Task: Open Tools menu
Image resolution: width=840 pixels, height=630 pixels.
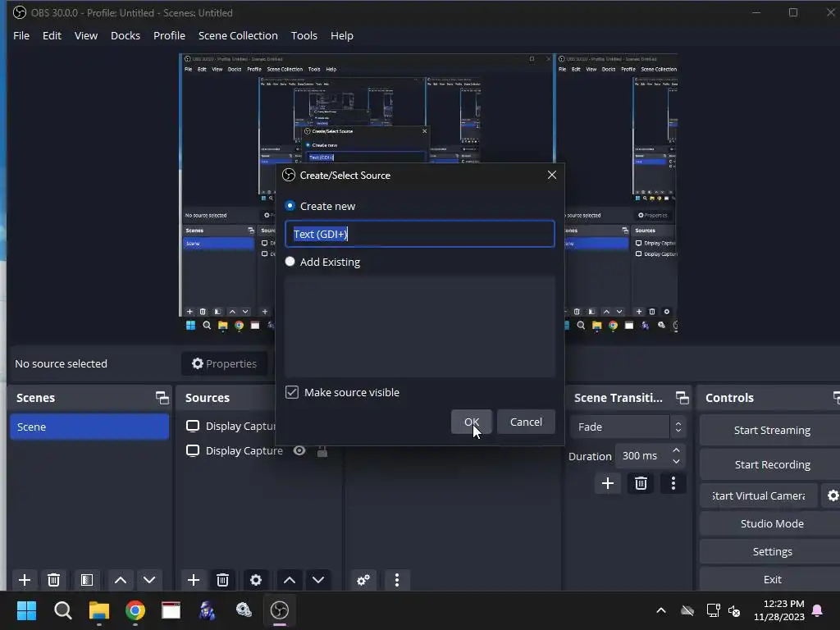Action: [x=304, y=35]
